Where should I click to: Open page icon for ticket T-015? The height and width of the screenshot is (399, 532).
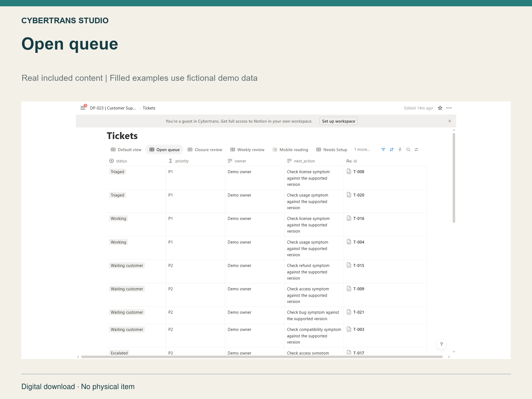click(x=349, y=265)
